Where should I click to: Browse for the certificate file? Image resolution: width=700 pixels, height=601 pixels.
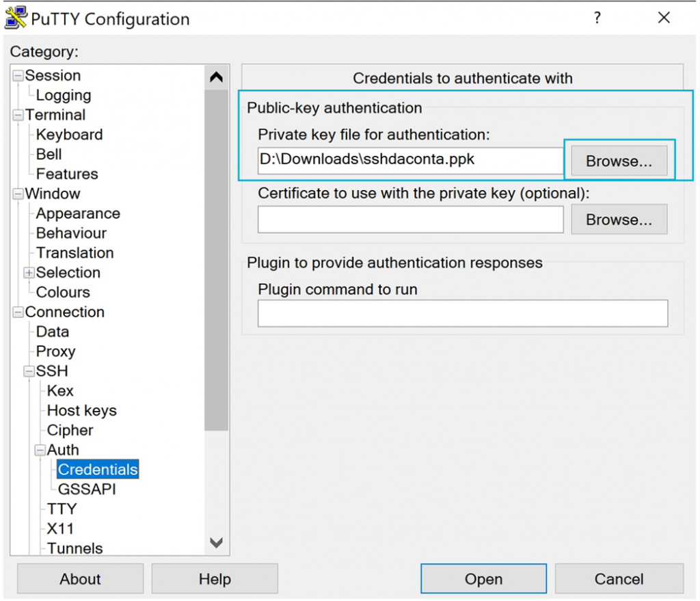pos(619,219)
